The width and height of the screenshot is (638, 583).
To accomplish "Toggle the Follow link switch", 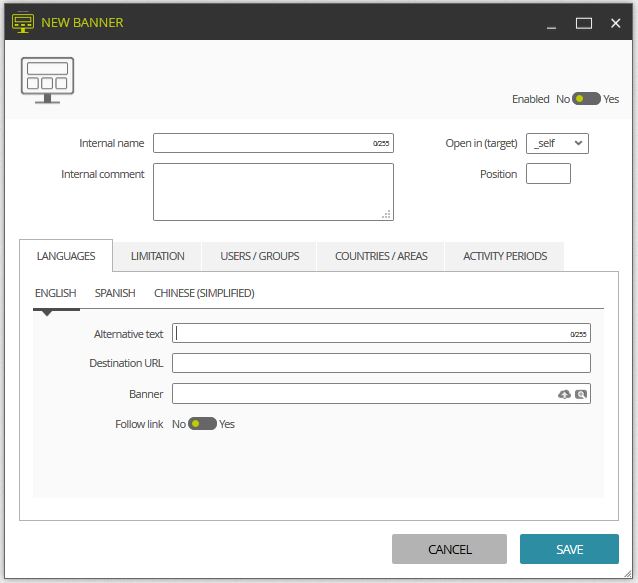I will (x=202, y=424).
